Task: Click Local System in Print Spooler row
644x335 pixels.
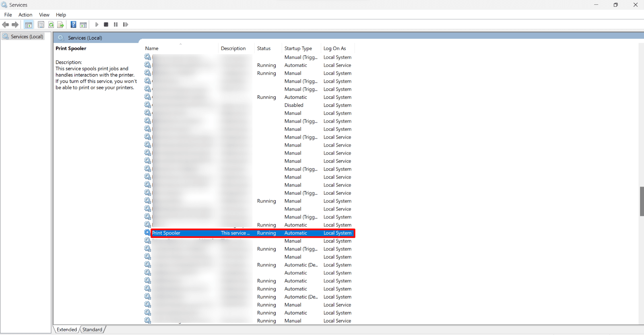Action: coord(338,233)
